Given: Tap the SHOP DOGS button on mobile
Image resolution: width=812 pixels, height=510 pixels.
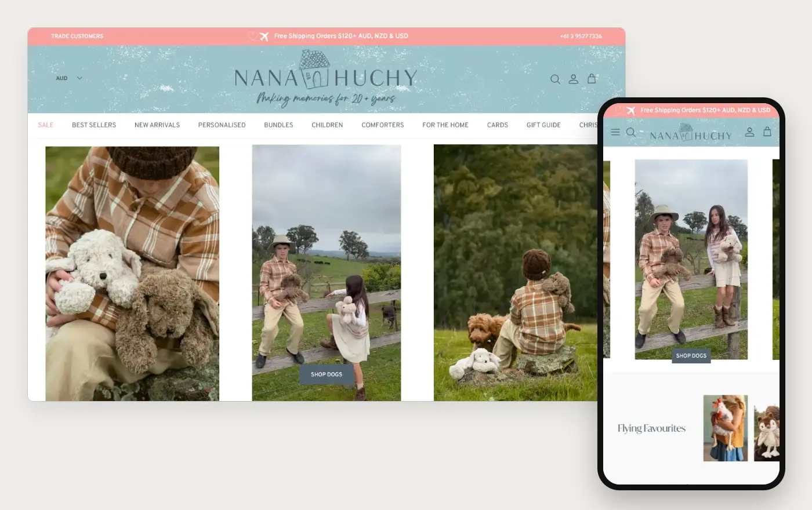Looking at the screenshot, I should coord(691,356).
